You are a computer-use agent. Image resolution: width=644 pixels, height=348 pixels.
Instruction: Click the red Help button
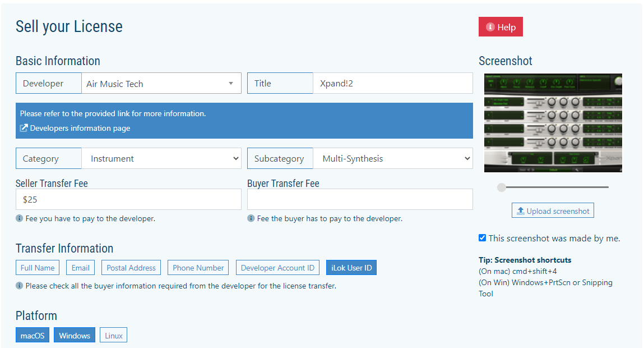pos(501,27)
